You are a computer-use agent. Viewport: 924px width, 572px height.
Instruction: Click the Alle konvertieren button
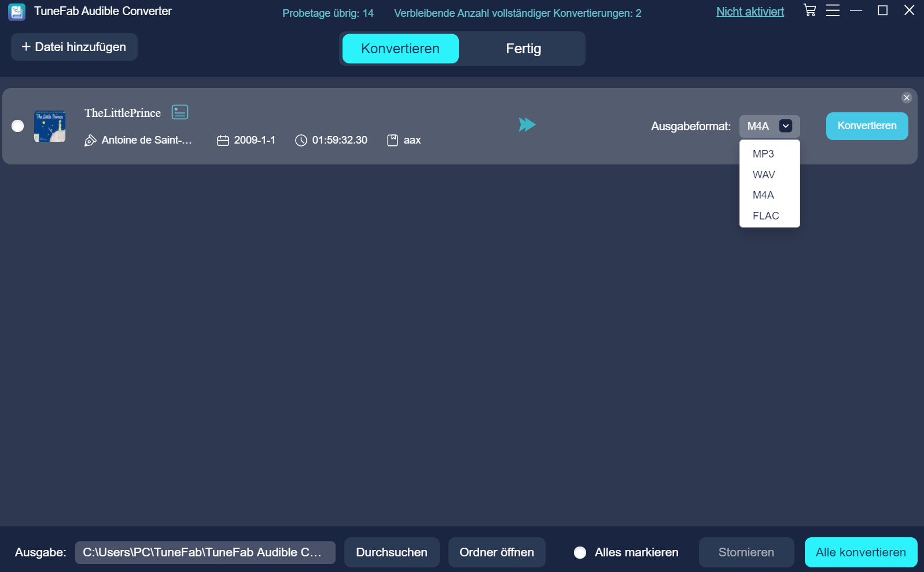[861, 552]
